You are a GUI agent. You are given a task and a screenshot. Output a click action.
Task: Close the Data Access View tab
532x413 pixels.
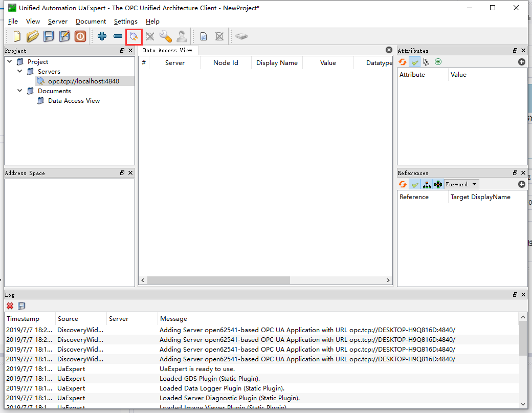tap(389, 50)
